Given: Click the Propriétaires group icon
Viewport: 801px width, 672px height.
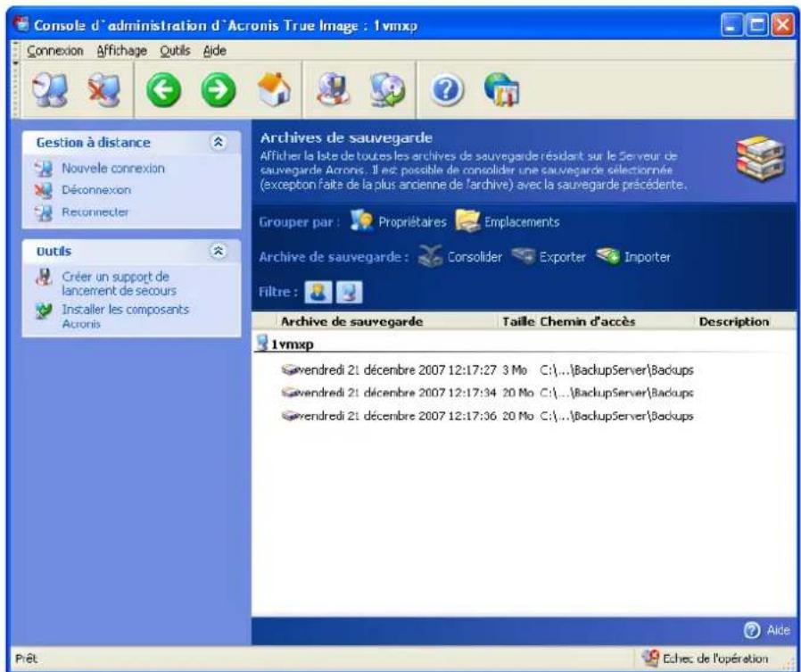Looking at the screenshot, I should click(x=361, y=221).
